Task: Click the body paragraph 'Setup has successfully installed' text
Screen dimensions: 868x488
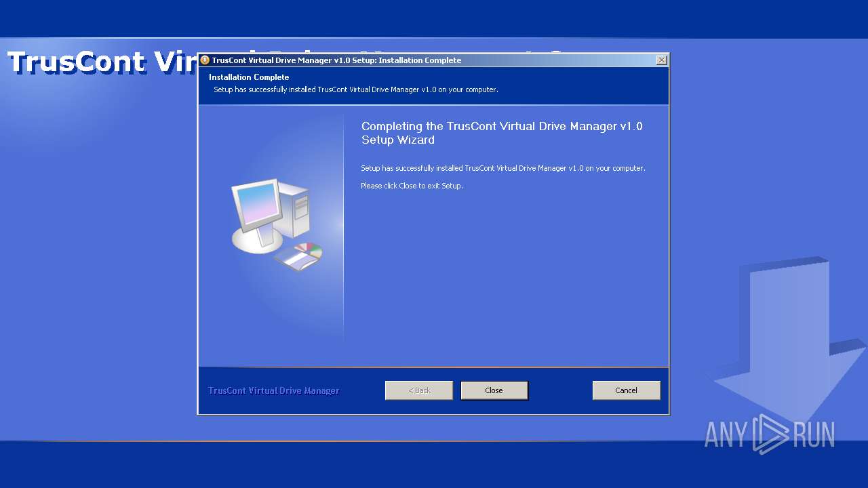Action: point(503,168)
